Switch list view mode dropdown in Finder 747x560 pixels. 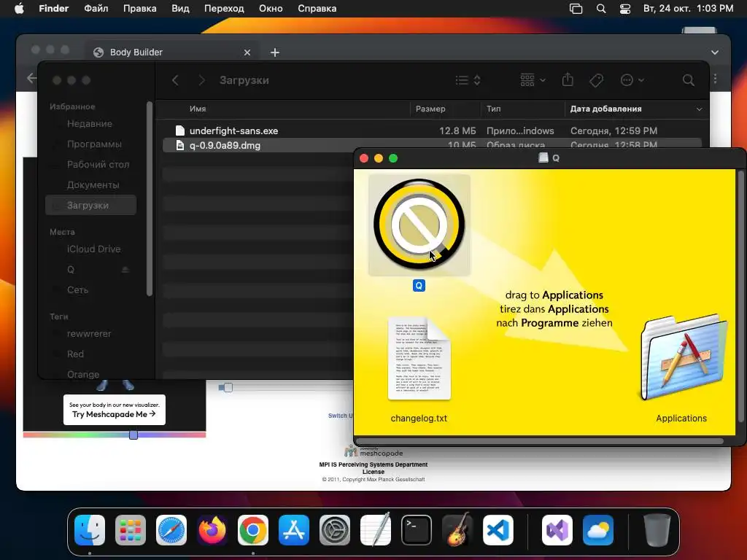468,80
